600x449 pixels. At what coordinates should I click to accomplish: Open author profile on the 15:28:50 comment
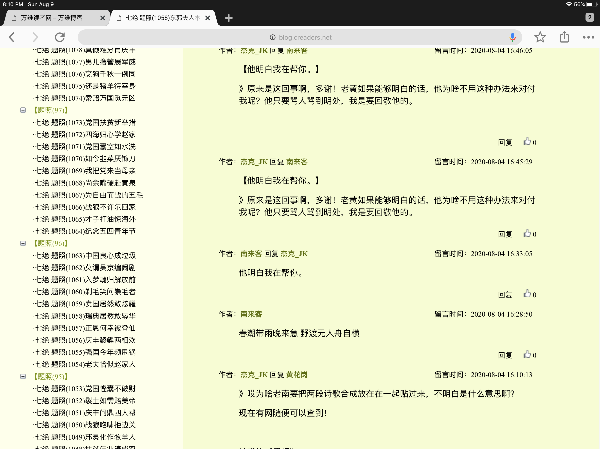click(251, 314)
